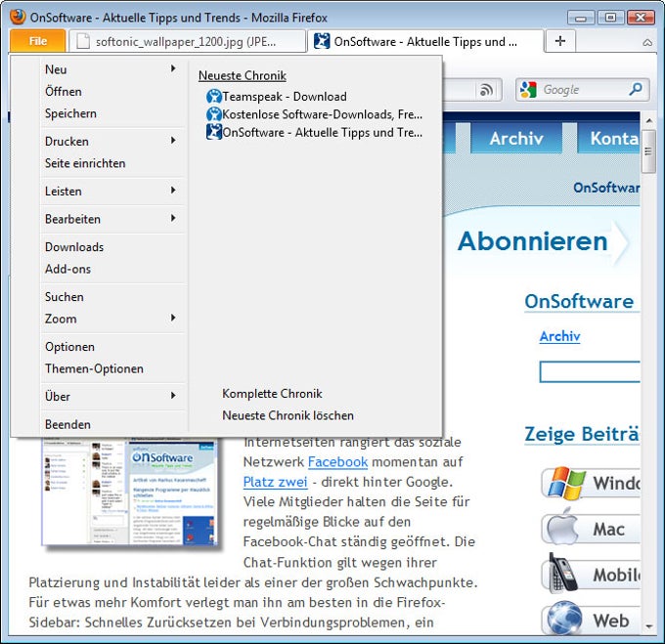Follow the Facebook link in article
Viewport: 665px width, 644px height.
click(337, 462)
